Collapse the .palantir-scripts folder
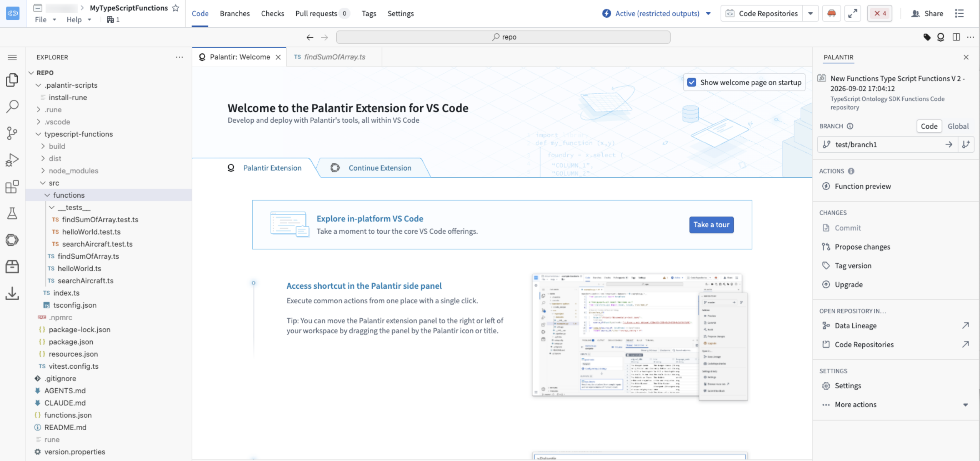This screenshot has width=980, height=461. pyautogui.click(x=38, y=85)
